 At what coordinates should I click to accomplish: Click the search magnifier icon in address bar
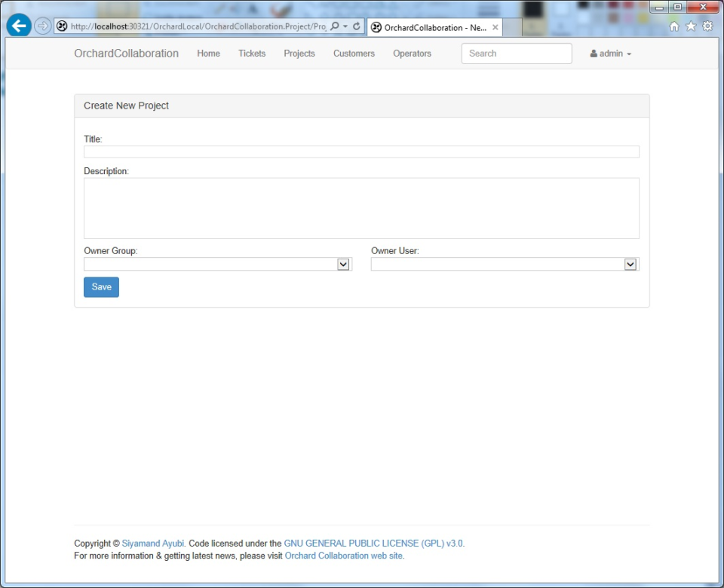tap(335, 26)
